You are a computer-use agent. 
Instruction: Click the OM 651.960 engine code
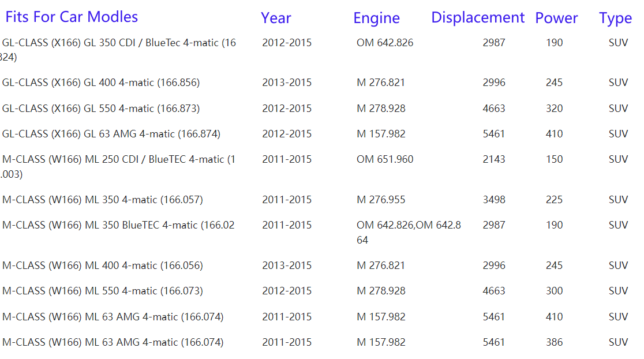pos(385,159)
